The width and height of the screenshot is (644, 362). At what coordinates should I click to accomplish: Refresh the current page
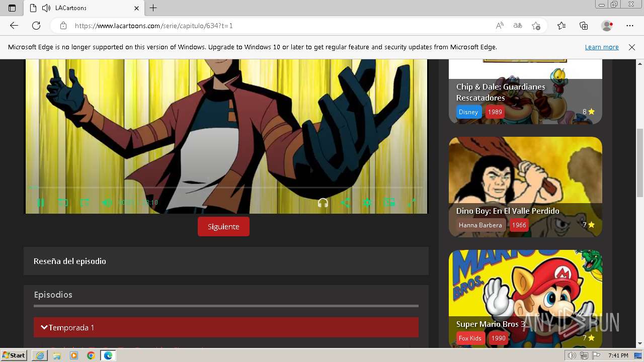click(36, 26)
